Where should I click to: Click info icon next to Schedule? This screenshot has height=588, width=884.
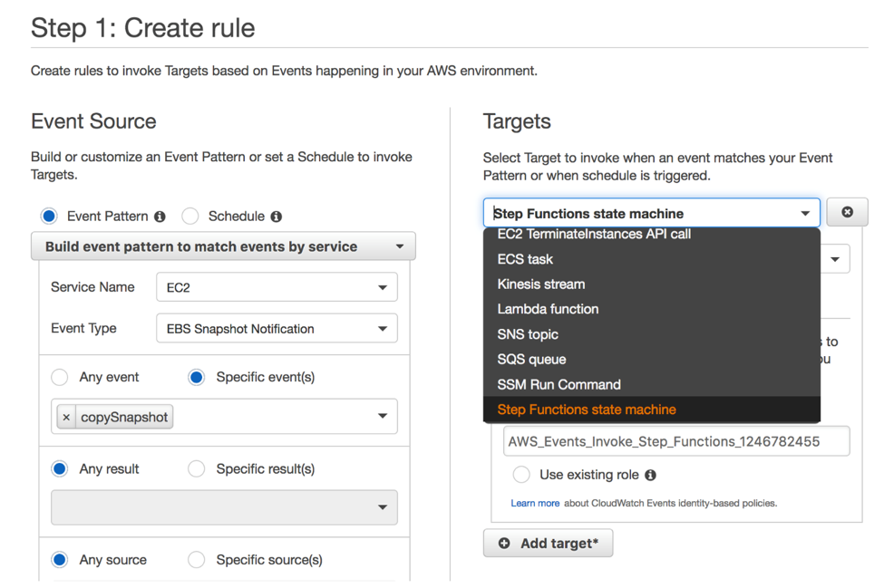coord(277,217)
